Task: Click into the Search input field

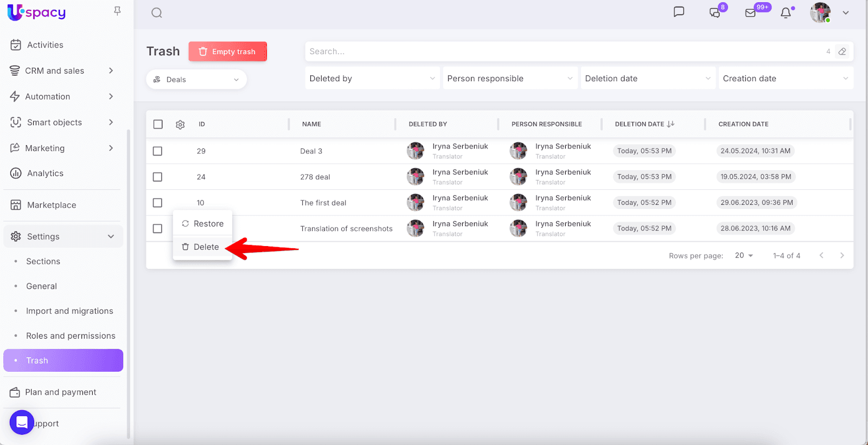Action: 564,51
